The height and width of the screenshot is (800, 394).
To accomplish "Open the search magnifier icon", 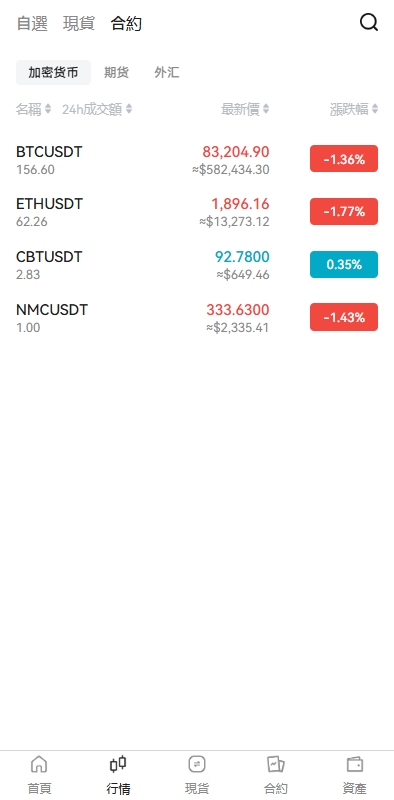I will click(368, 22).
